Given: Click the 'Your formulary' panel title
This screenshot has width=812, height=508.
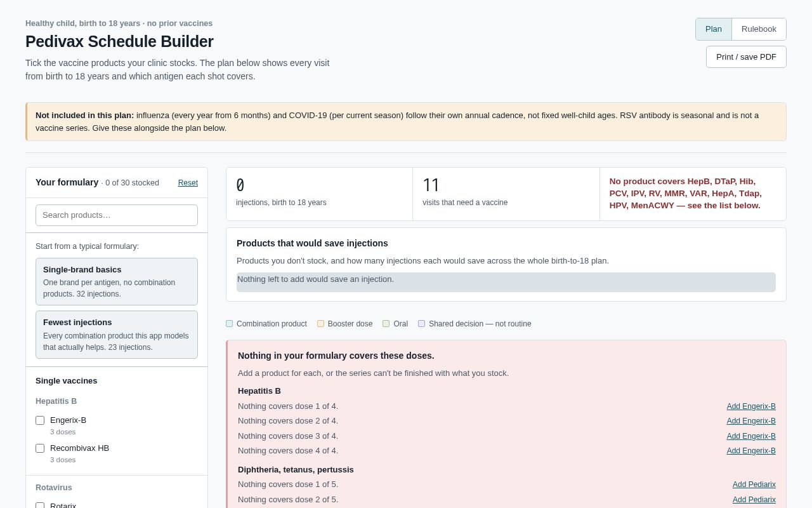Looking at the screenshot, I should pos(67,182).
